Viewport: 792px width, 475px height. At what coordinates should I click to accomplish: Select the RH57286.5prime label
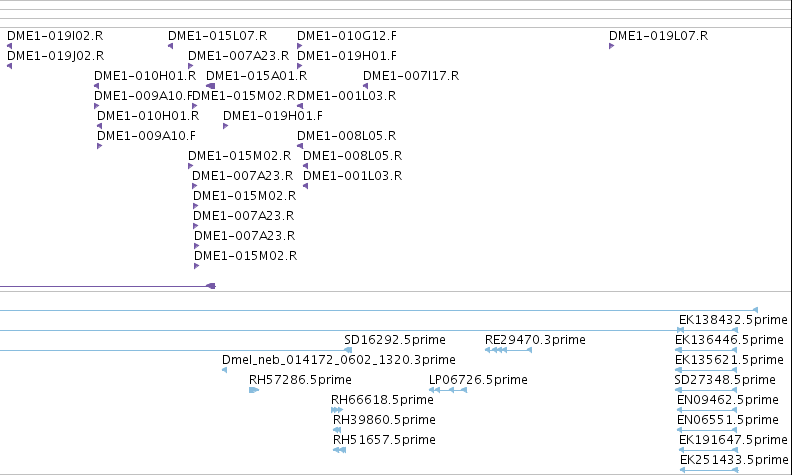pyautogui.click(x=301, y=379)
